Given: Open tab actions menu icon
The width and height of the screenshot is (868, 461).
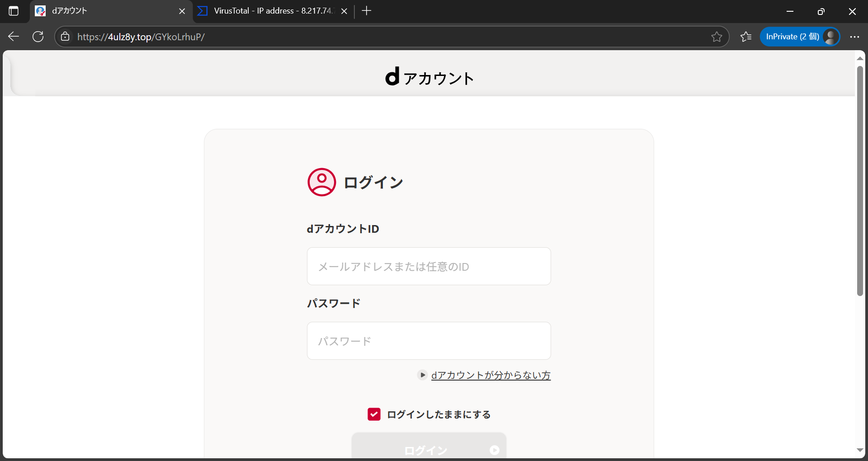Looking at the screenshot, I should tap(14, 11).
